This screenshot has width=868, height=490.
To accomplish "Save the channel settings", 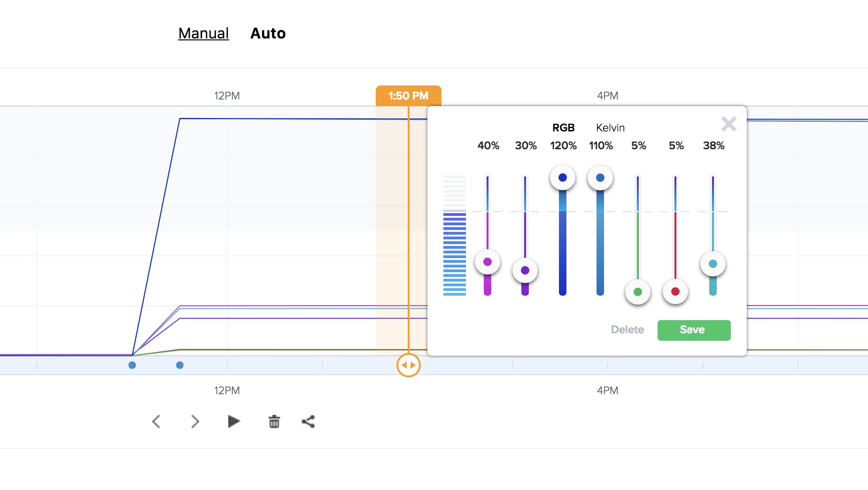I will (694, 330).
